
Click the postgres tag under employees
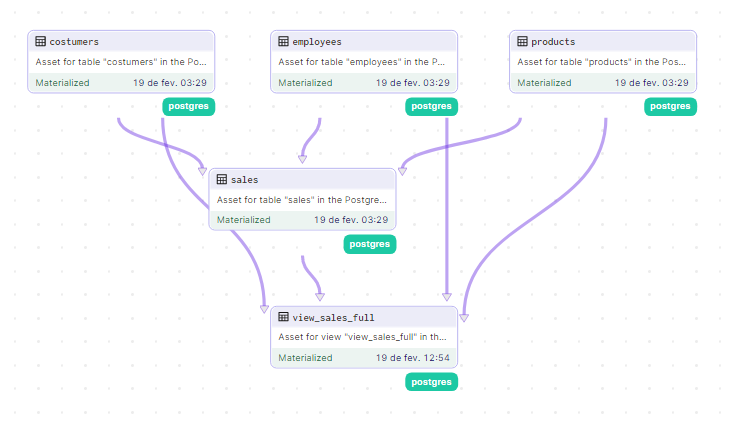coord(431,106)
